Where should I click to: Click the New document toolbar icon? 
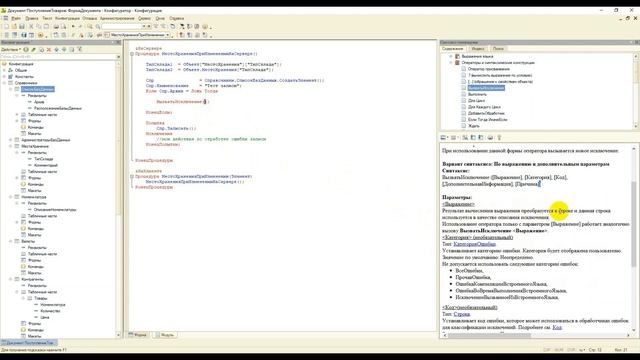pyautogui.click(x=6, y=27)
